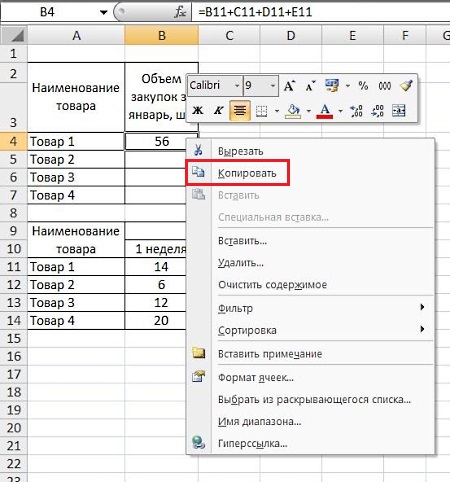Click the increase decimal places icon

tap(356, 111)
